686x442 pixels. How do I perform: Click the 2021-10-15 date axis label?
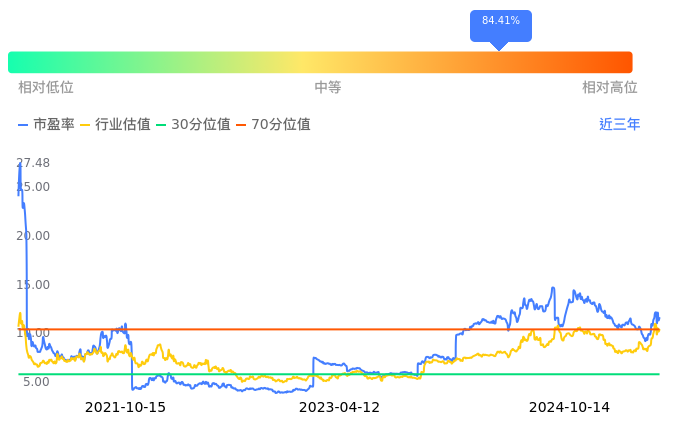click(x=125, y=408)
